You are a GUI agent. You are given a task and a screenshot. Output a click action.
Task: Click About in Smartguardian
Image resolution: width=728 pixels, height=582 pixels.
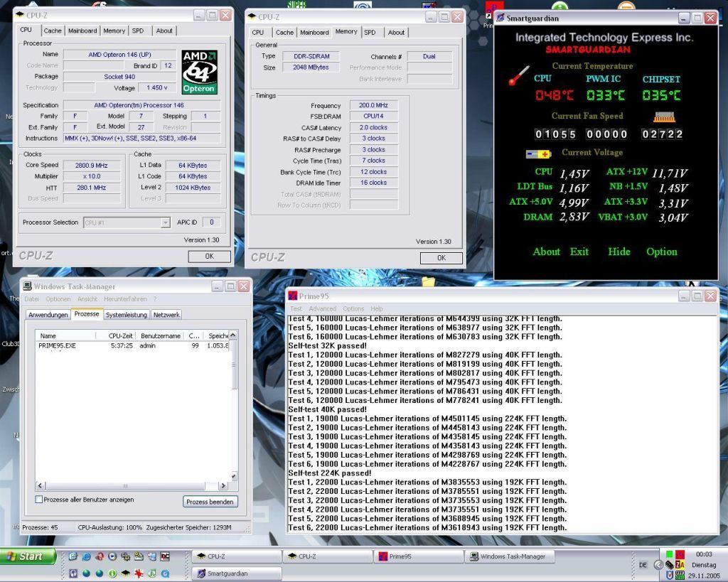[x=547, y=252]
